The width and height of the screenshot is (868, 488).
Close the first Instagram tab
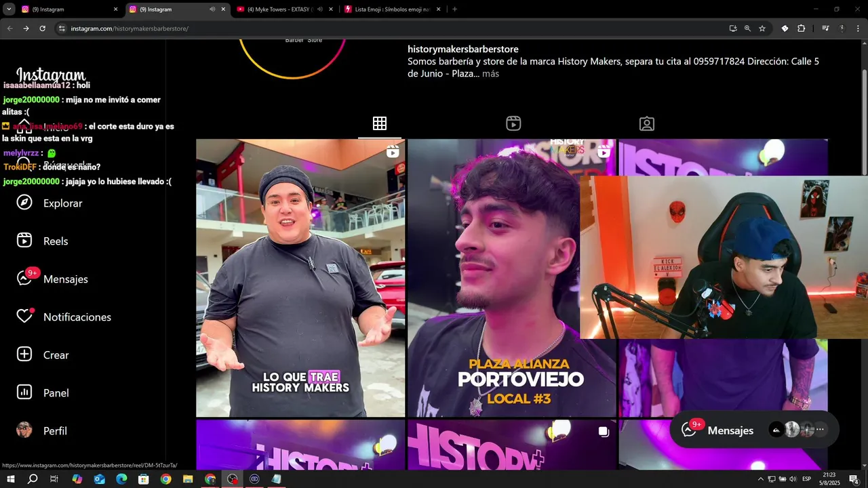[x=115, y=9]
